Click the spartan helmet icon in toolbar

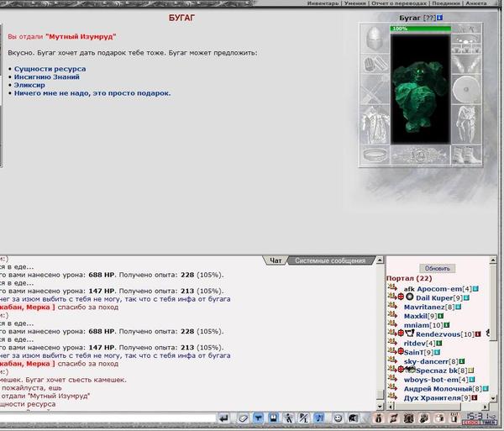tap(354, 418)
